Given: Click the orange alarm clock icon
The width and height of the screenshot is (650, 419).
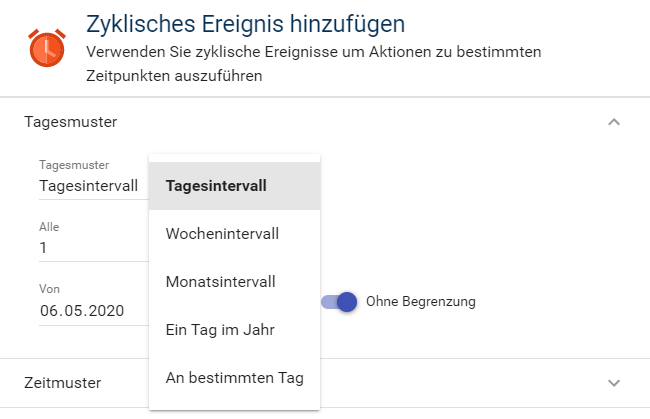Looking at the screenshot, I should (x=46, y=48).
